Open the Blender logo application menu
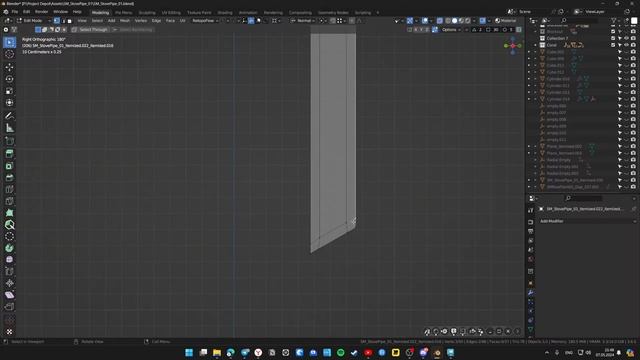The height and width of the screenshot is (360, 640). 6,12
